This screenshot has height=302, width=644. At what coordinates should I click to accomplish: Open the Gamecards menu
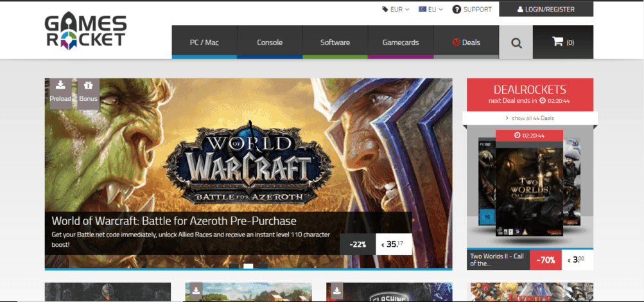point(401,42)
